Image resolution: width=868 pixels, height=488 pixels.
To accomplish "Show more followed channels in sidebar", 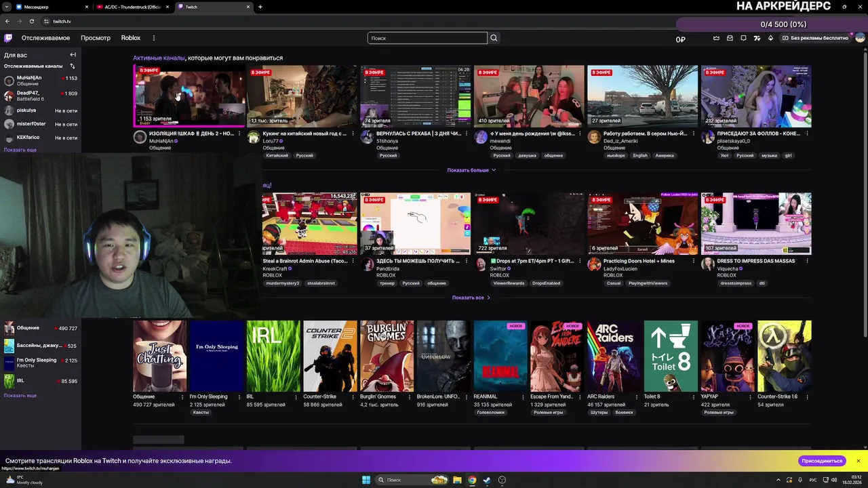I will click(20, 150).
